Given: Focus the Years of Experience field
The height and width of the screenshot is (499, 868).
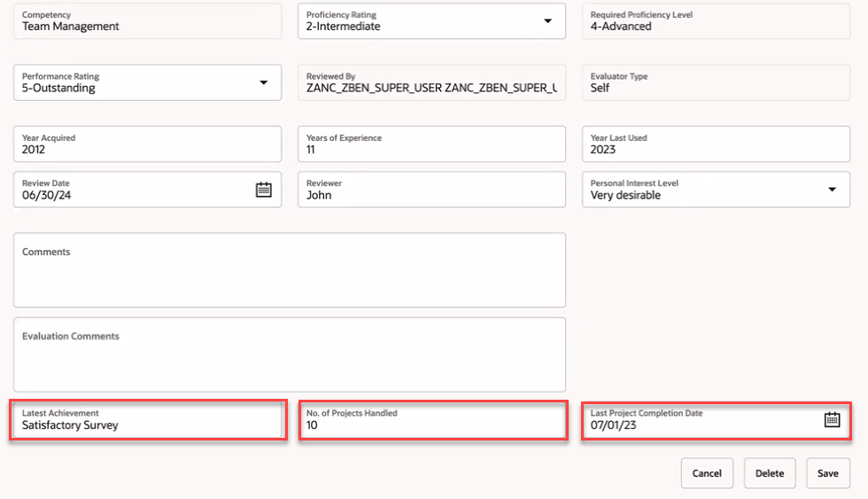Looking at the screenshot, I should [432, 144].
